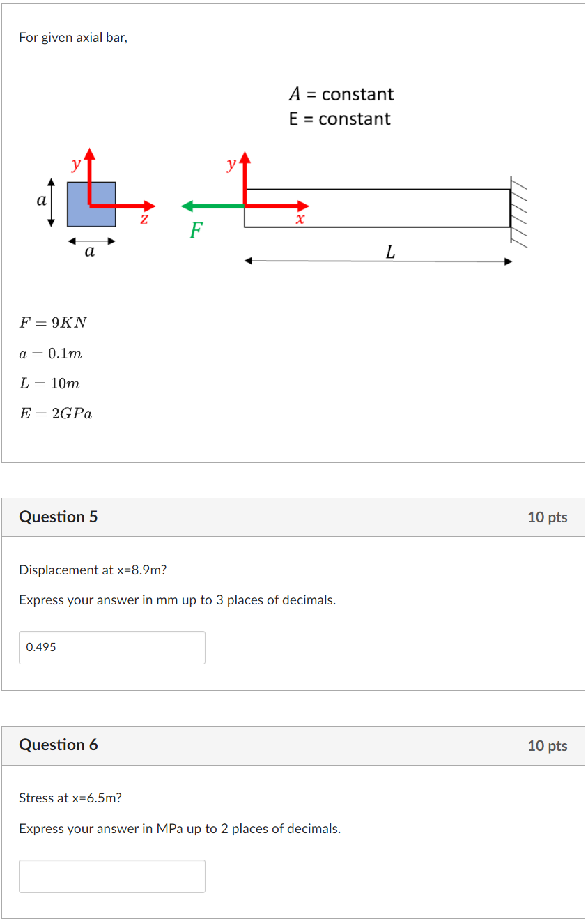588x921 pixels.
Task: Click the green F force arrow
Action: pos(209,205)
